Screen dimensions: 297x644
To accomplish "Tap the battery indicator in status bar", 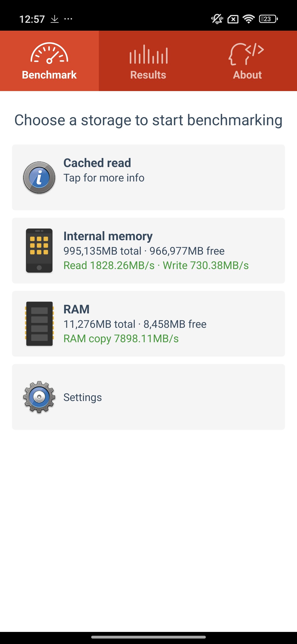I will point(268,19).
